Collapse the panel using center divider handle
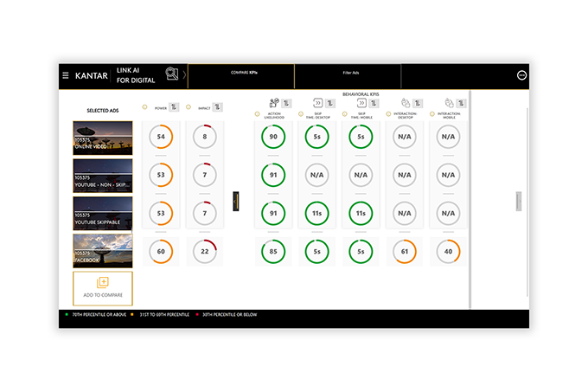588x392 pixels. click(235, 200)
